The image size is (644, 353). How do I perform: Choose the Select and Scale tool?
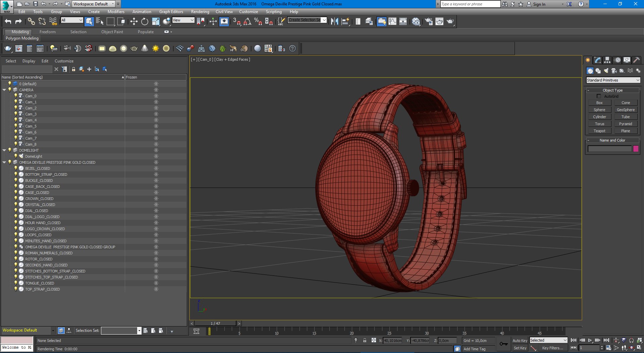point(156,21)
